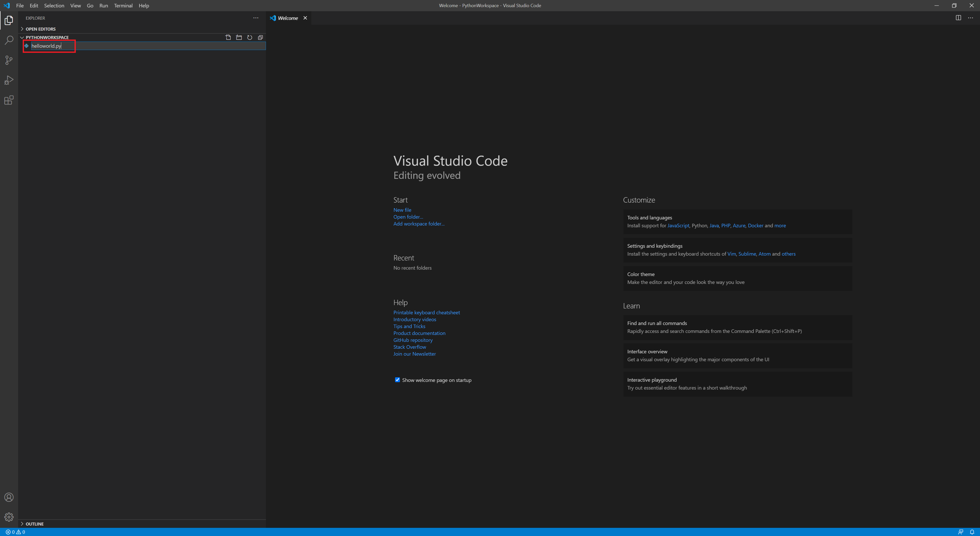Uncheck Show welcome page on startup
Screen dimensions: 980x536
[398, 380]
